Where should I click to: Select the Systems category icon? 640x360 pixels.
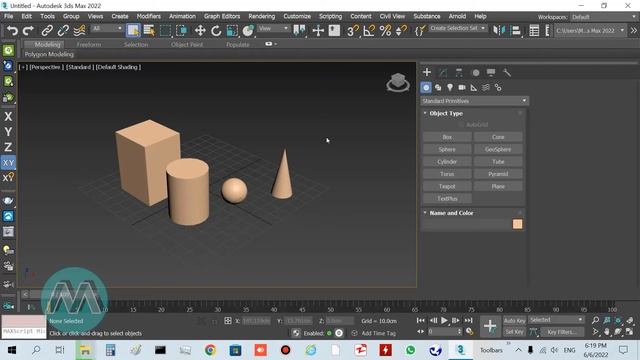tap(498, 87)
